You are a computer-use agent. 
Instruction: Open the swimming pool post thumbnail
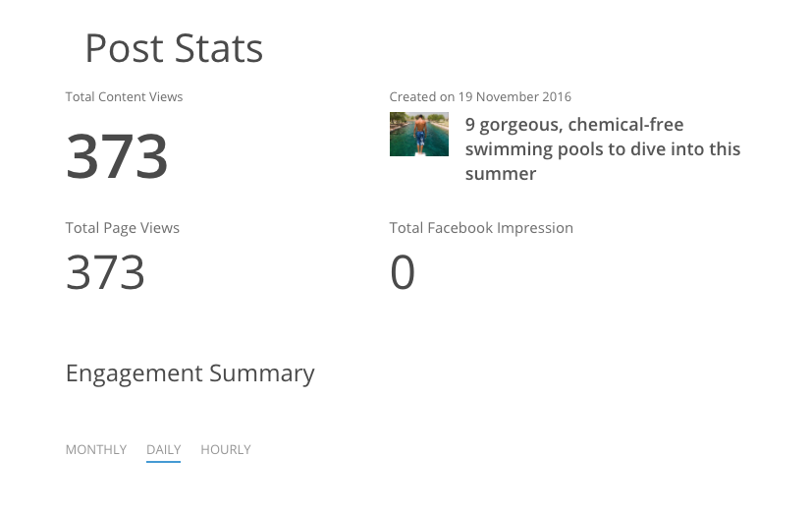[x=419, y=135]
